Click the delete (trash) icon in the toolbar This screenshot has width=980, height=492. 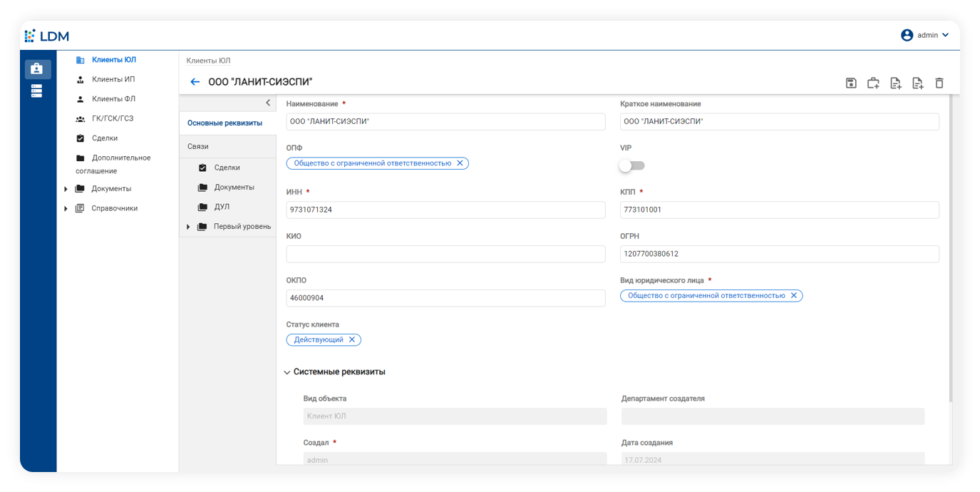click(x=939, y=83)
